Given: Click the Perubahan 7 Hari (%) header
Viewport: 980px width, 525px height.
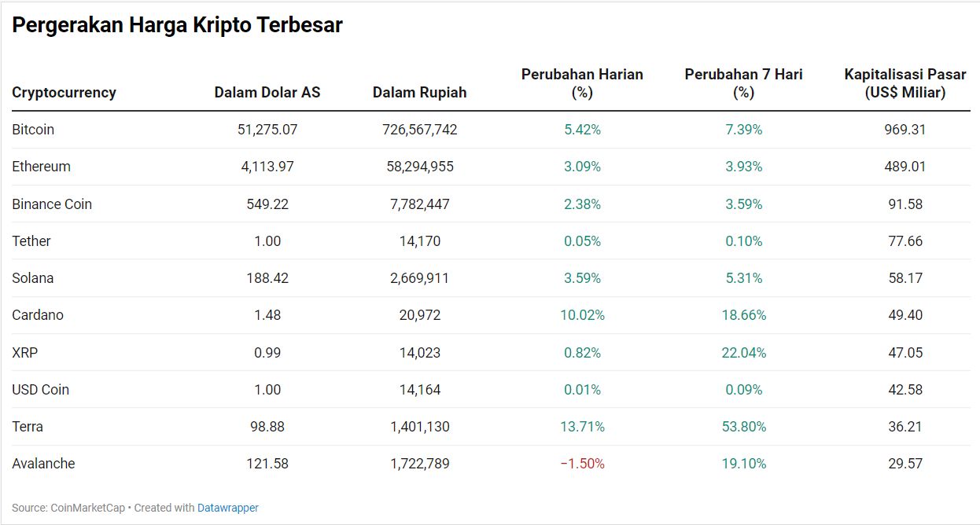Looking at the screenshot, I should point(743,83).
